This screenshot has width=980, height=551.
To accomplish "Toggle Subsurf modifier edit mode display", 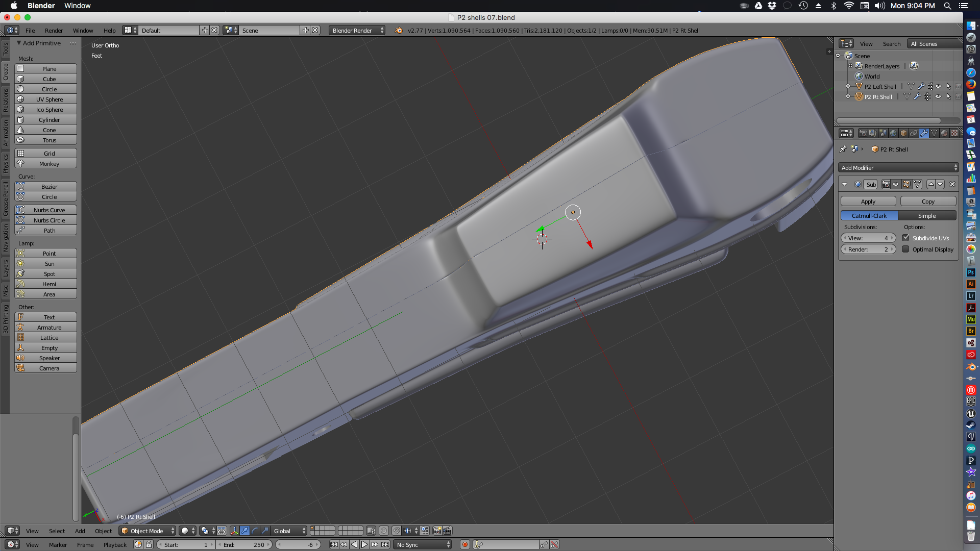I will [x=906, y=184].
